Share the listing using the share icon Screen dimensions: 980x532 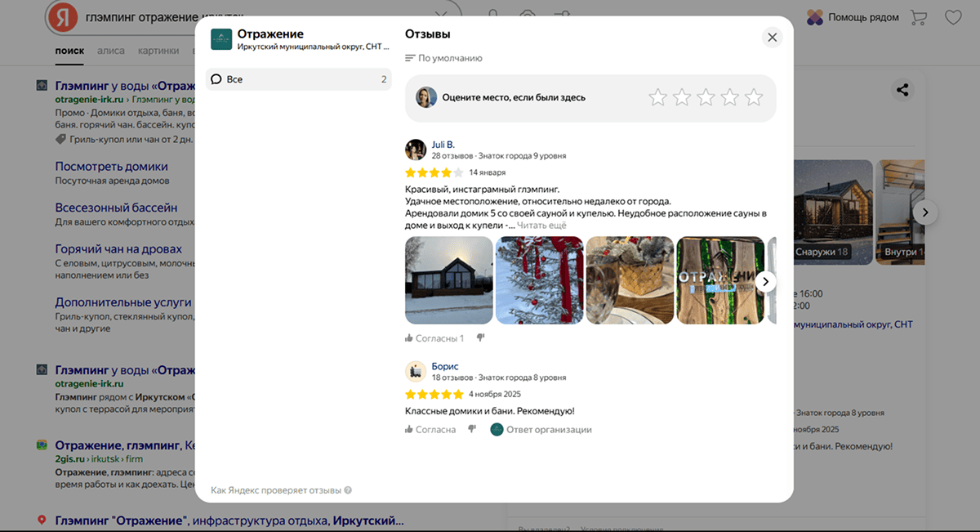pos(902,90)
